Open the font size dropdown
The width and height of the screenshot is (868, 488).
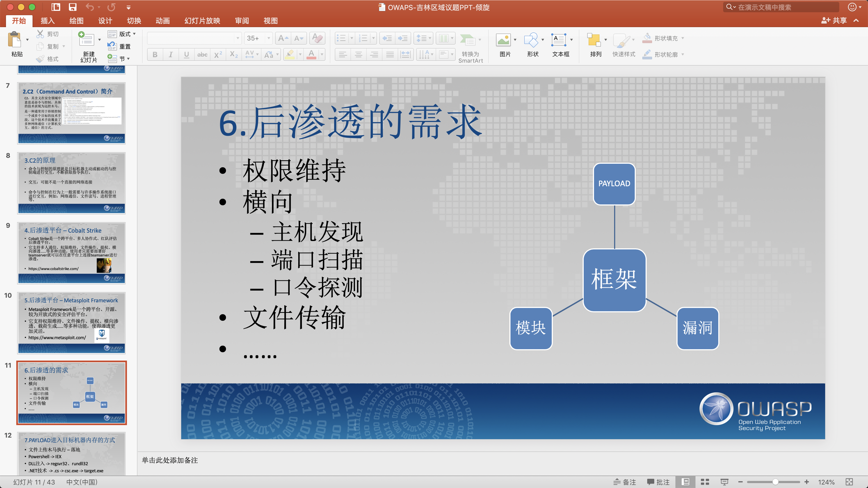coord(269,38)
